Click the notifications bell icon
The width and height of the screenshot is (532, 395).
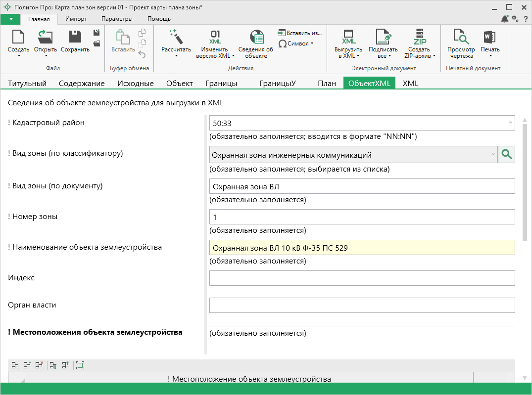tap(505, 19)
